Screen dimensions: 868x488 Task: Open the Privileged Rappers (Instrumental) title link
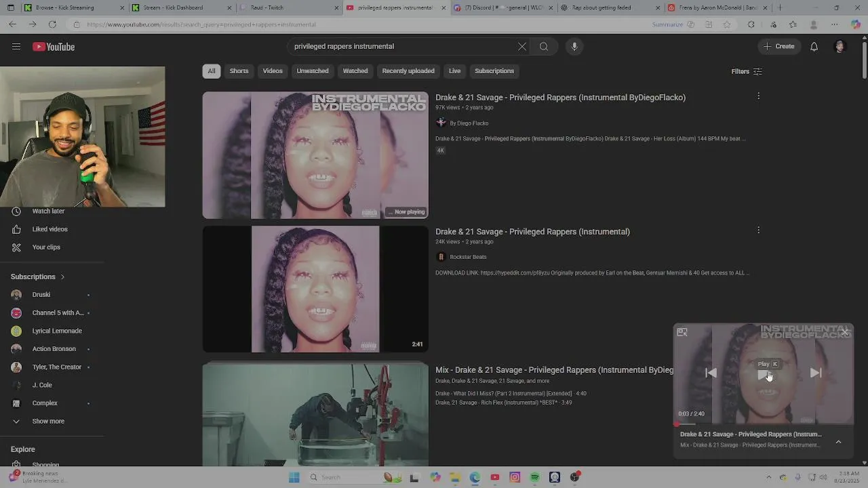532,232
